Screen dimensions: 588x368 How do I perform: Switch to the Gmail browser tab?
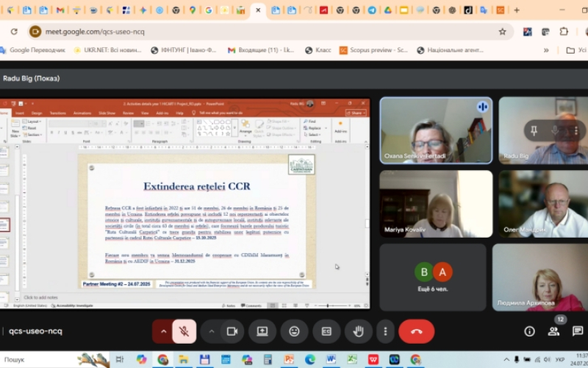pos(60,10)
